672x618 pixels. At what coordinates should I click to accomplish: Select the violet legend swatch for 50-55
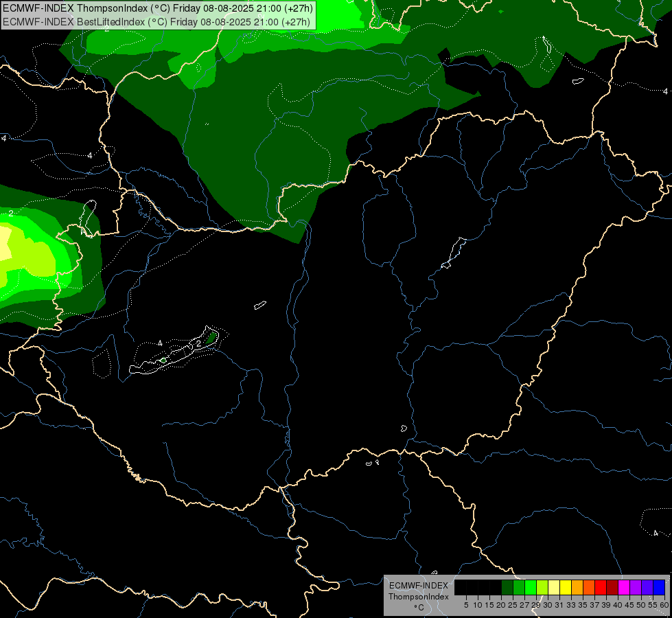coord(647,587)
